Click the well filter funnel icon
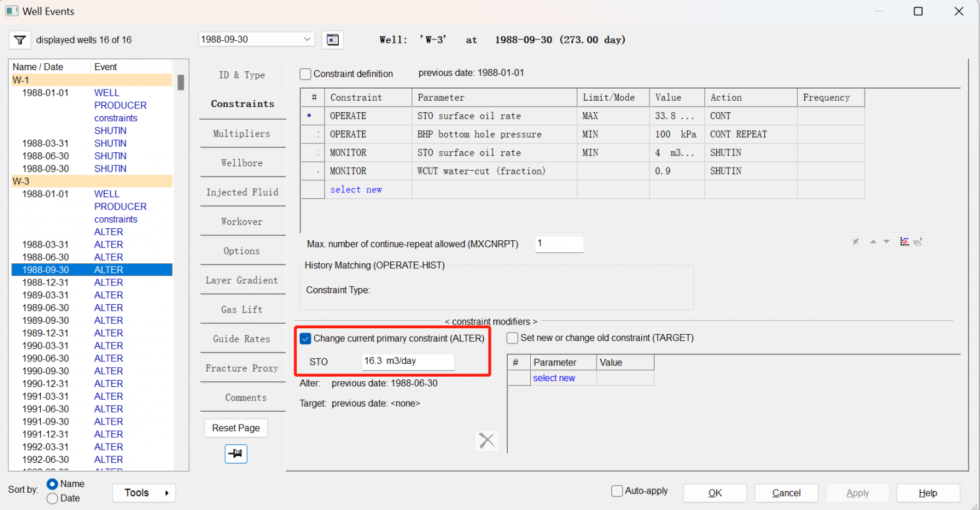 20,40
